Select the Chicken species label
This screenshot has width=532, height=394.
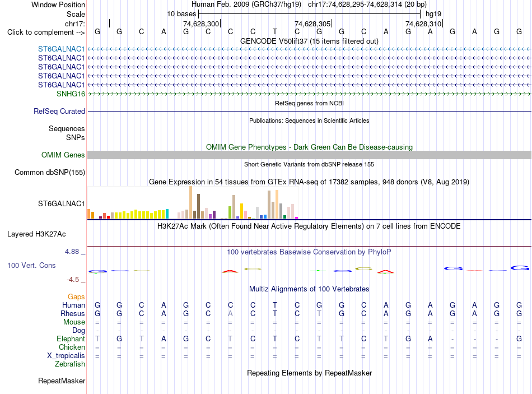point(72,347)
